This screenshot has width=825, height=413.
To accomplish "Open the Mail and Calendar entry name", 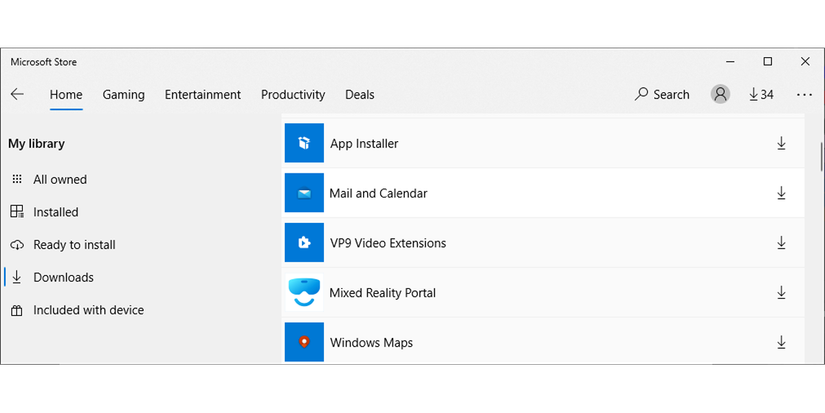I will click(x=378, y=193).
